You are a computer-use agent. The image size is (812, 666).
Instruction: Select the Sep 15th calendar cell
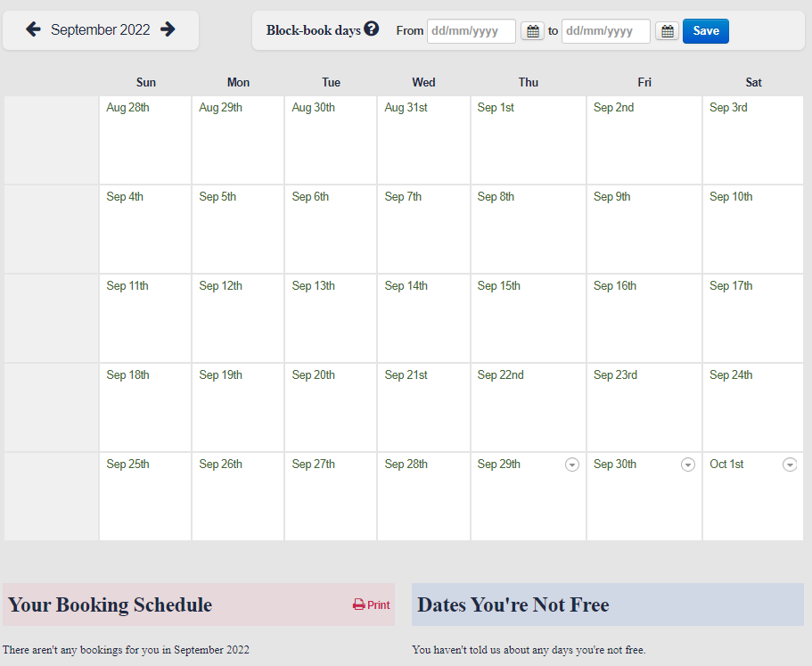(x=528, y=318)
